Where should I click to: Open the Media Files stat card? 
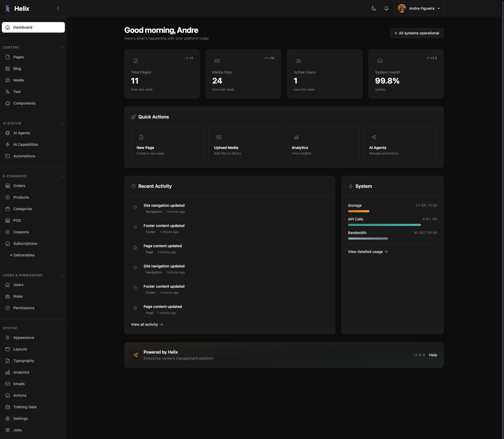243,74
